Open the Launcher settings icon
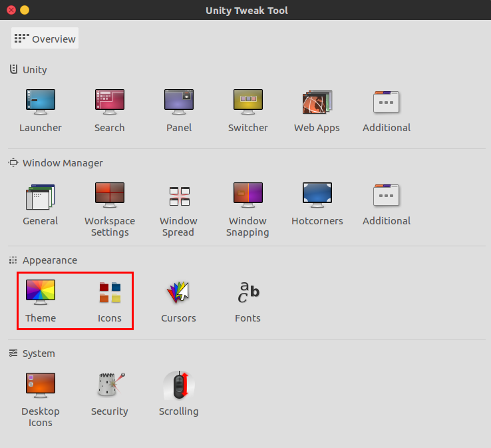Screen dimensions: 491x448 pos(41,102)
